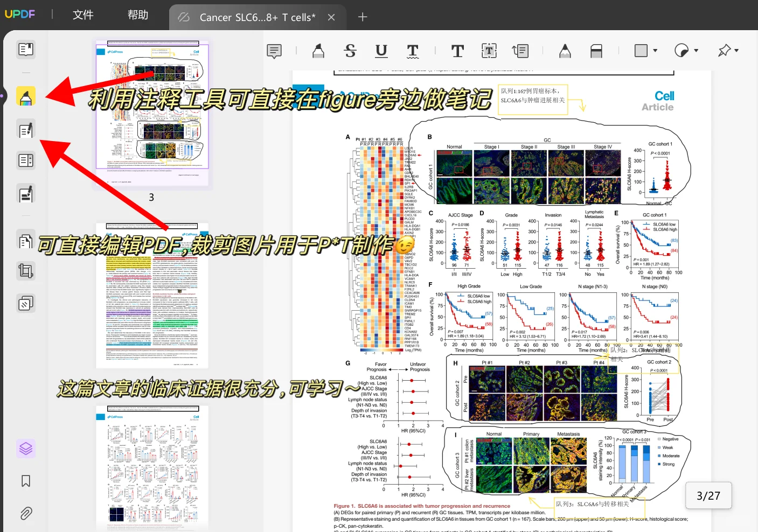
Task: Select the highlighted text page thumbnail
Action: pos(152,296)
